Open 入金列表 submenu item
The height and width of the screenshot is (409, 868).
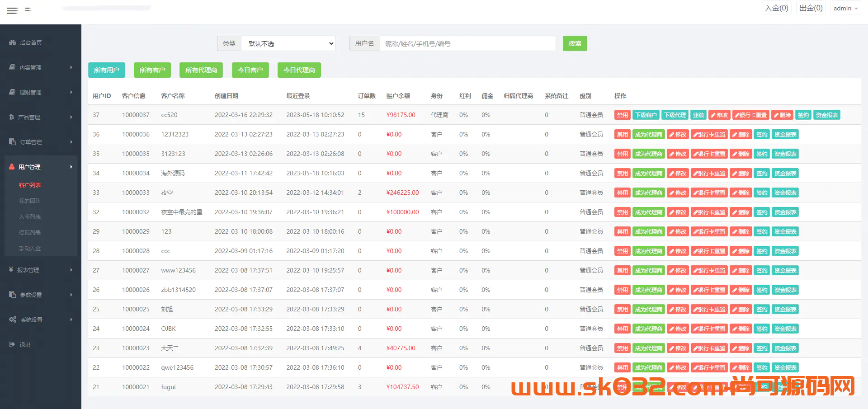[30, 216]
